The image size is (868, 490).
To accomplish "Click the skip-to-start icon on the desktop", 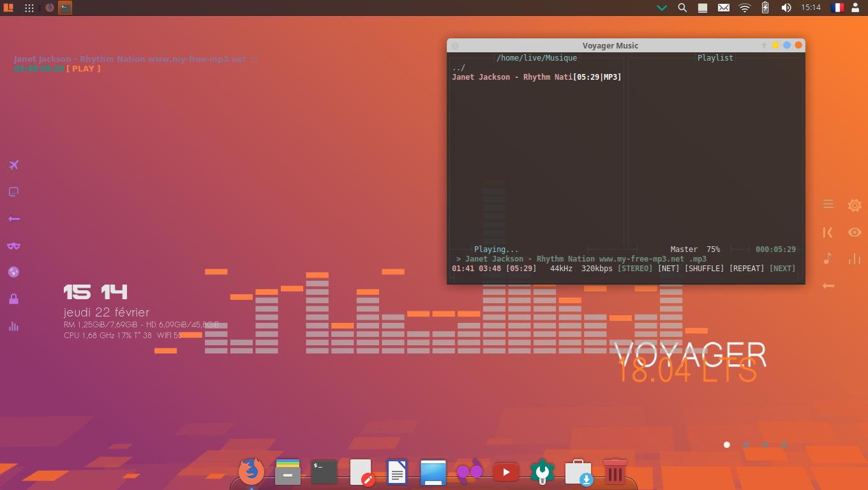I will point(828,232).
